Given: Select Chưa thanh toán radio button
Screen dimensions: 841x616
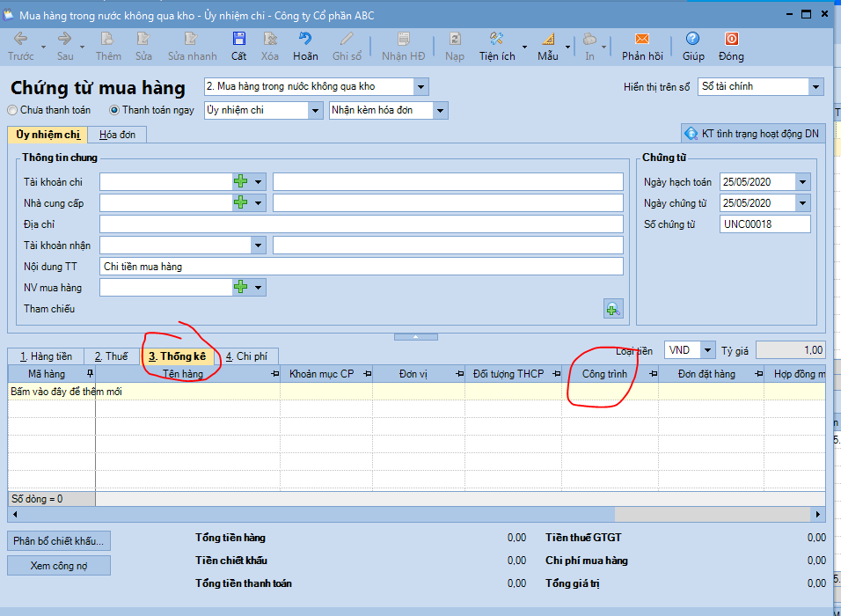Looking at the screenshot, I should click(12, 111).
